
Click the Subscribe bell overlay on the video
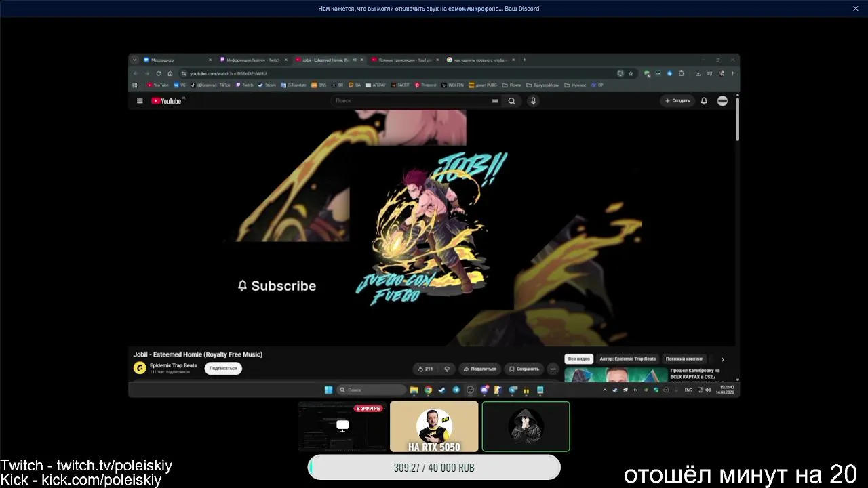tap(277, 286)
